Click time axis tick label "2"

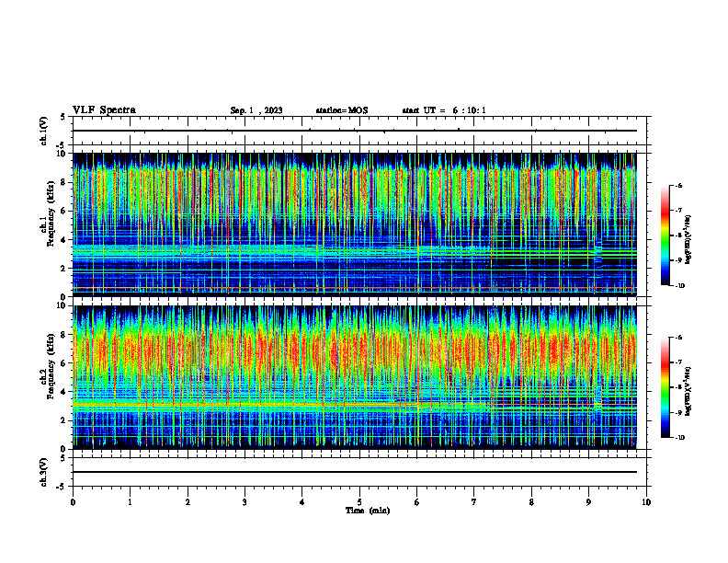(x=188, y=502)
